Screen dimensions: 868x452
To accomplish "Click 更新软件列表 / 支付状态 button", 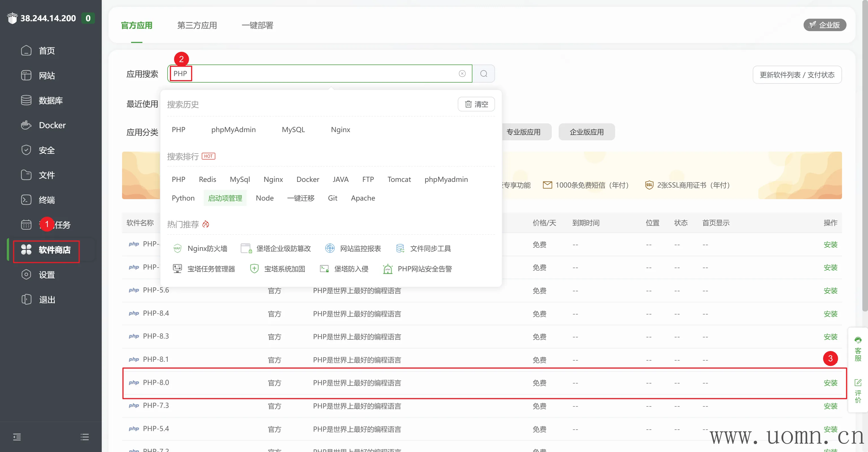I will coord(797,75).
